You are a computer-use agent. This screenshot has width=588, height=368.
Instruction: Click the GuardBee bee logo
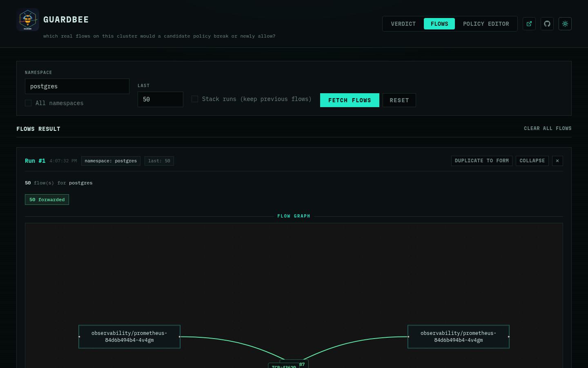coord(28,20)
